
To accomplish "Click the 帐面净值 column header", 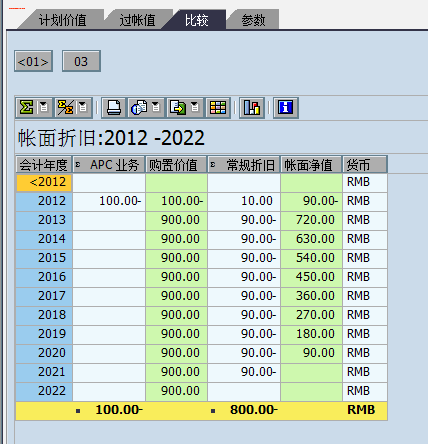I will tap(311, 165).
